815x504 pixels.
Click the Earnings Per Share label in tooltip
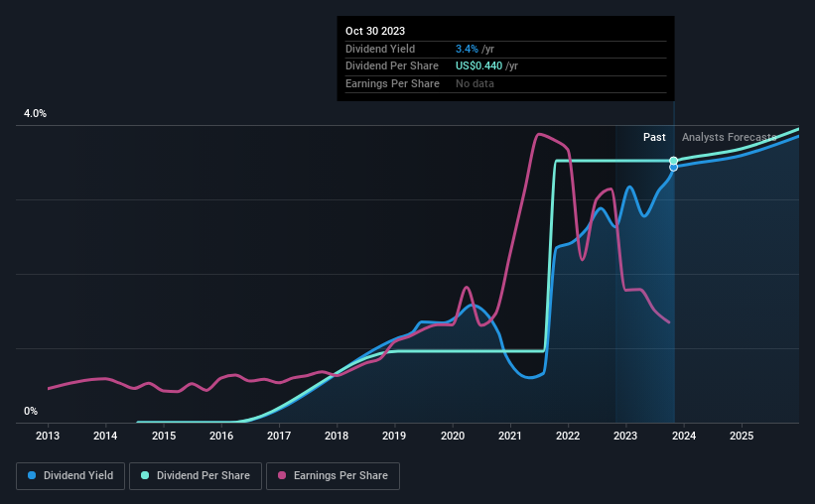coord(392,83)
